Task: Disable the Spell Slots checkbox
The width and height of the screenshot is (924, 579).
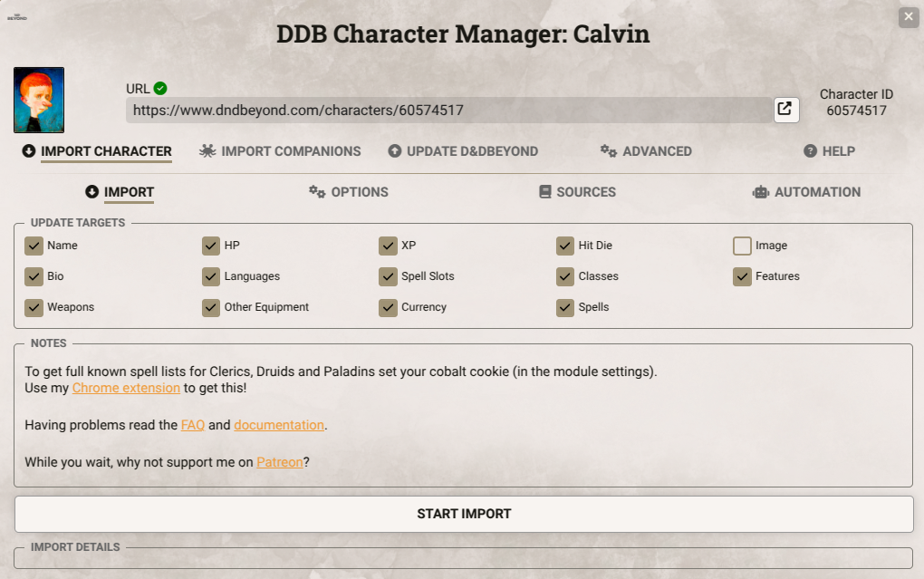Action: pos(389,276)
